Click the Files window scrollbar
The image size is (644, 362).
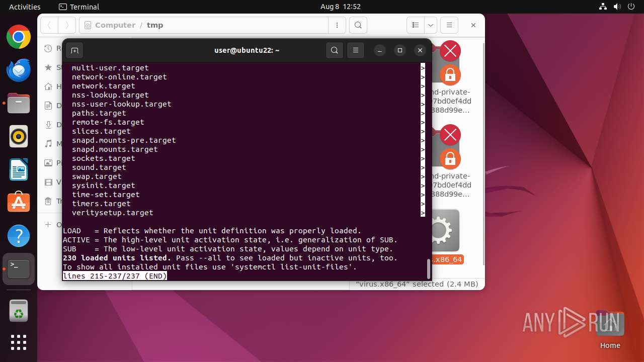(x=484, y=154)
